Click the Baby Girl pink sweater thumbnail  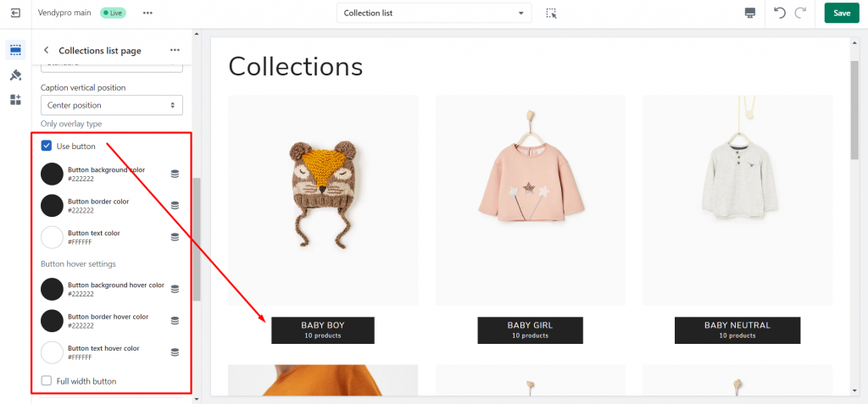tap(531, 201)
